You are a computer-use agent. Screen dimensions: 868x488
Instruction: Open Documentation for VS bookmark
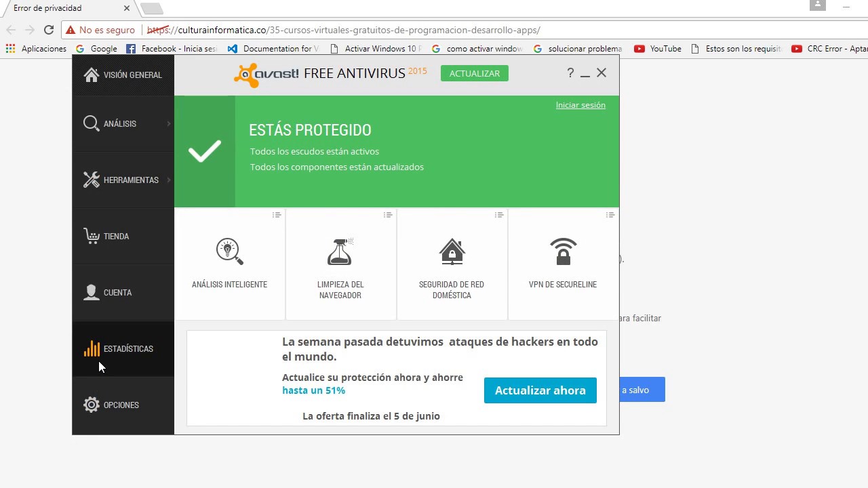[273, 49]
